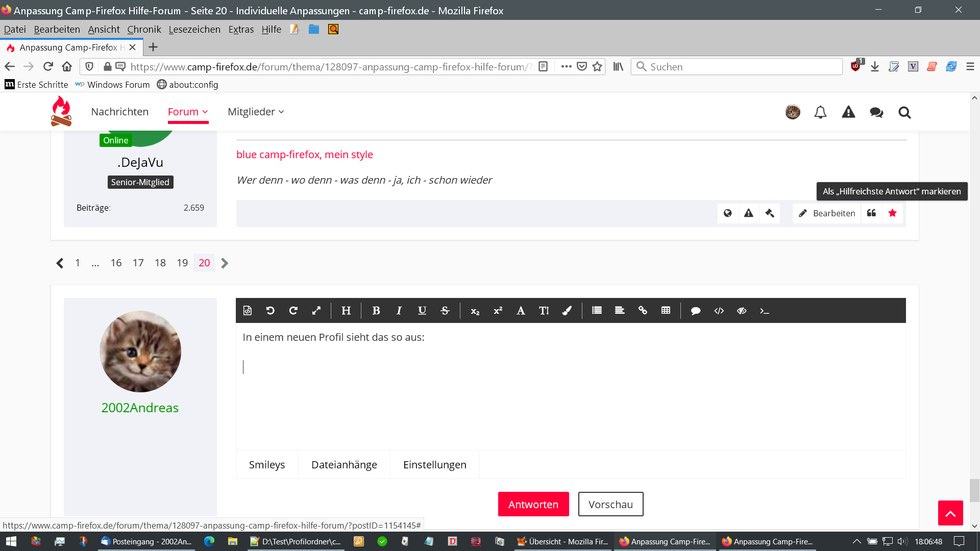Screen dimensions: 980x551
Task: Switch to the Dateianhänge tab
Action: click(x=344, y=465)
